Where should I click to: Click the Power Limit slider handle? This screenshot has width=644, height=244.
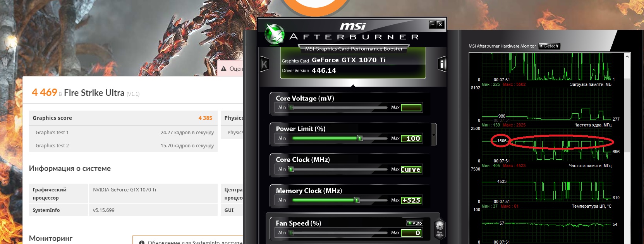pyautogui.click(x=360, y=138)
